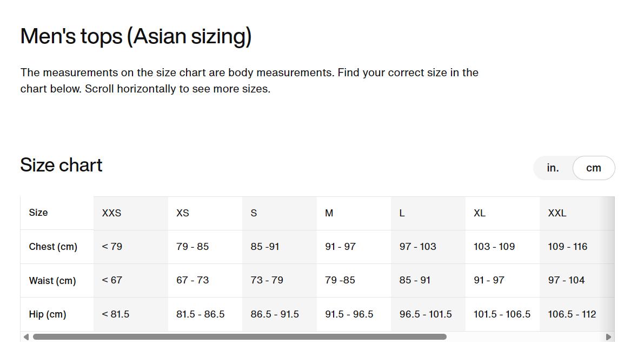Click the horizontal scrollbar thumb
This screenshot has width=644, height=350.
click(240, 337)
